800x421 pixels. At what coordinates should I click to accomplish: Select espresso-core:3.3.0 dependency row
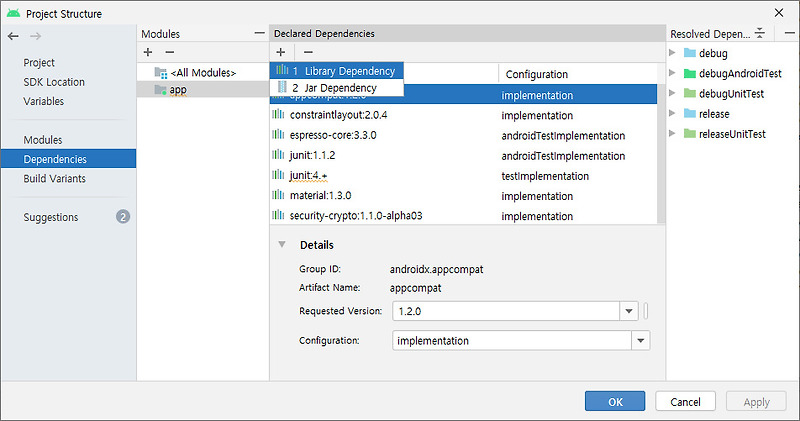(463, 135)
